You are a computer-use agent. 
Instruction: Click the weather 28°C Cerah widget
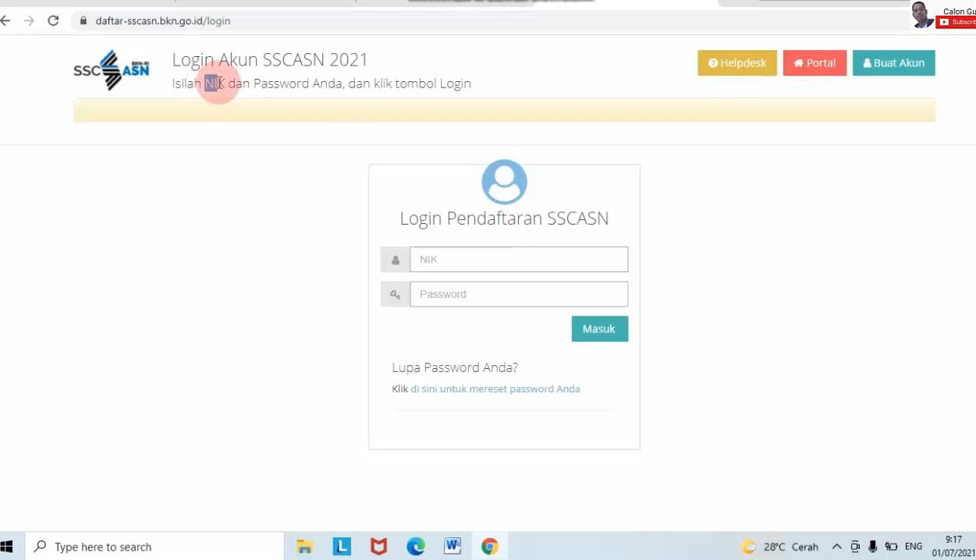[780, 547]
